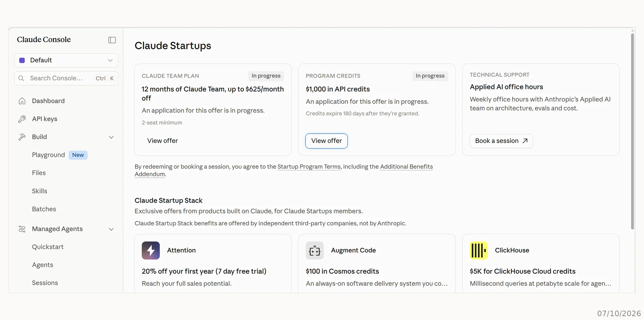The image size is (644, 320).
Task: View offer for Claude Team Plan
Action: 163,141
